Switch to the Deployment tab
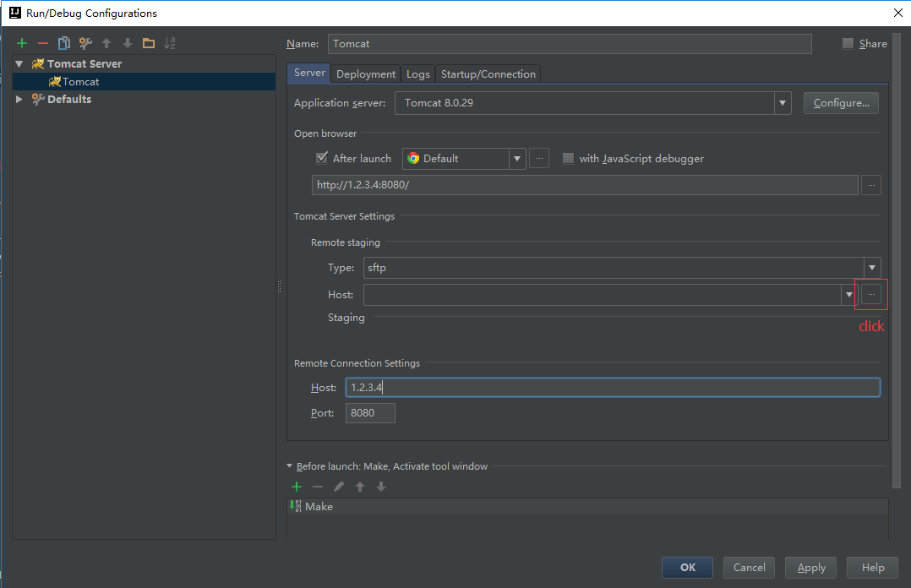911x588 pixels. click(366, 74)
